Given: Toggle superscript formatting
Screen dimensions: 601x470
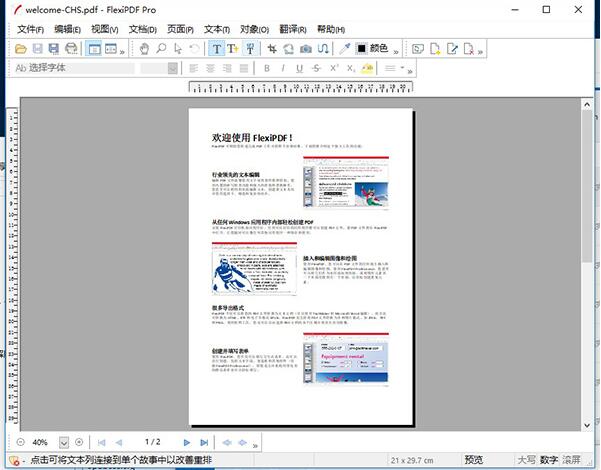Looking at the screenshot, I should click(334, 68).
